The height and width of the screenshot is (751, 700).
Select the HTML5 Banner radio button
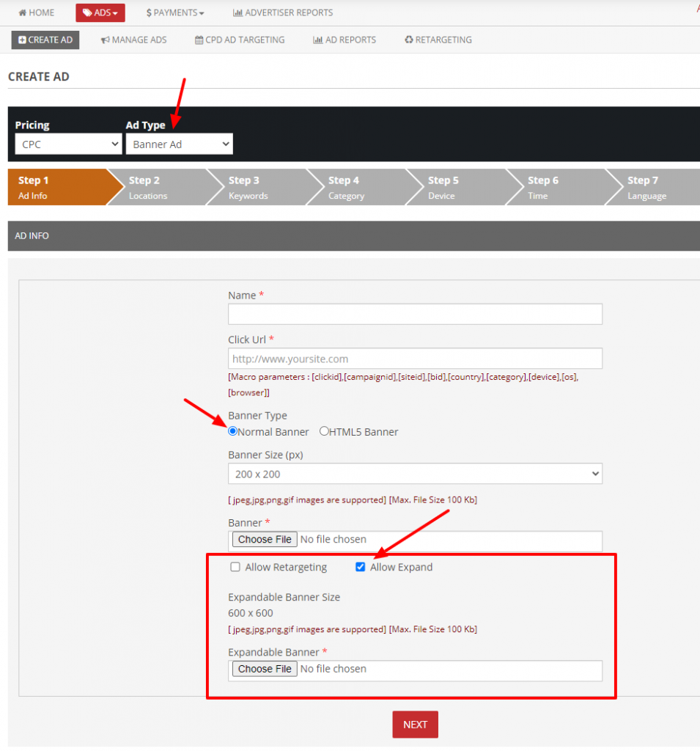(x=323, y=431)
